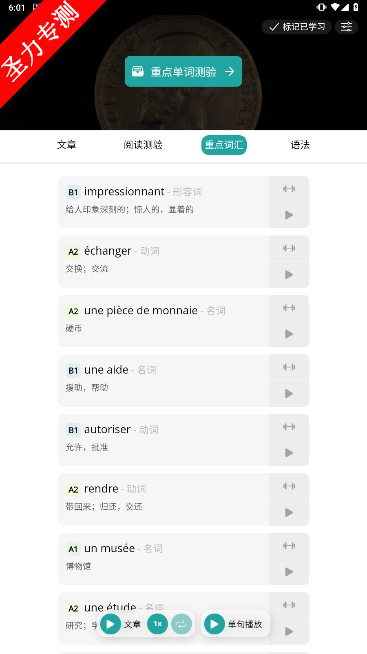Play pronunciation of rendre
The height and width of the screenshot is (654, 367).
pyautogui.click(x=289, y=512)
